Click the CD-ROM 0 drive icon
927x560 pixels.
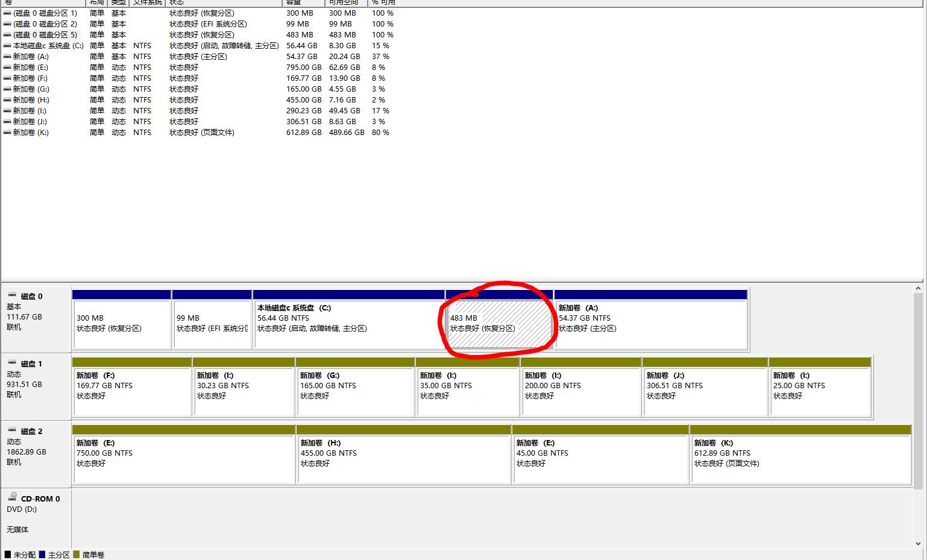pyautogui.click(x=12, y=497)
